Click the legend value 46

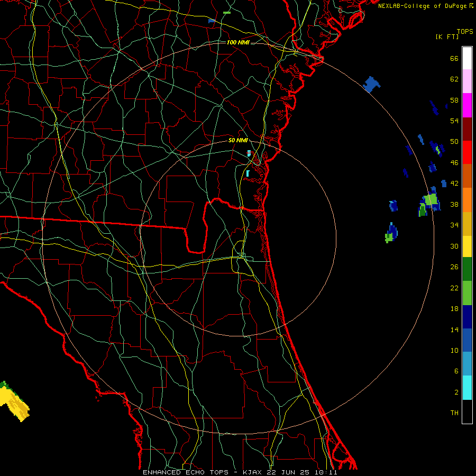click(x=454, y=163)
